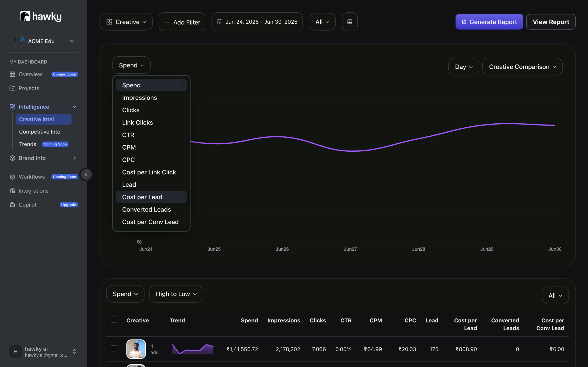Click the View Report button
The image size is (588, 367).
(x=551, y=22)
